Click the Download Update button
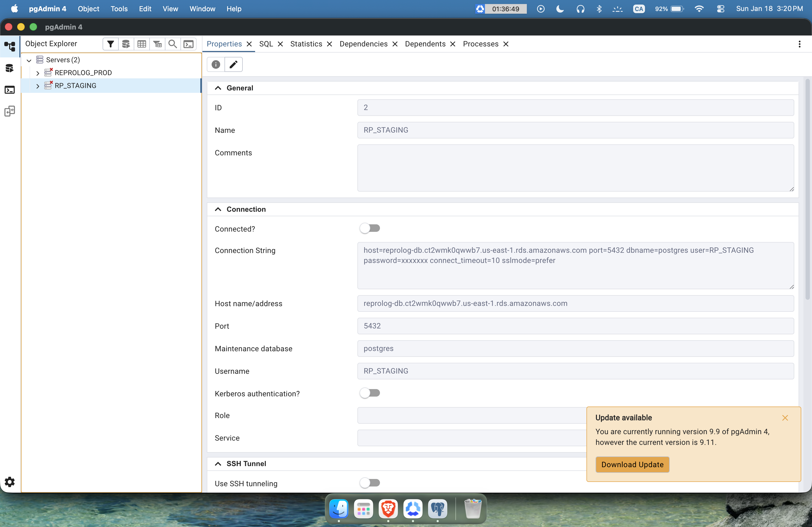 click(633, 465)
